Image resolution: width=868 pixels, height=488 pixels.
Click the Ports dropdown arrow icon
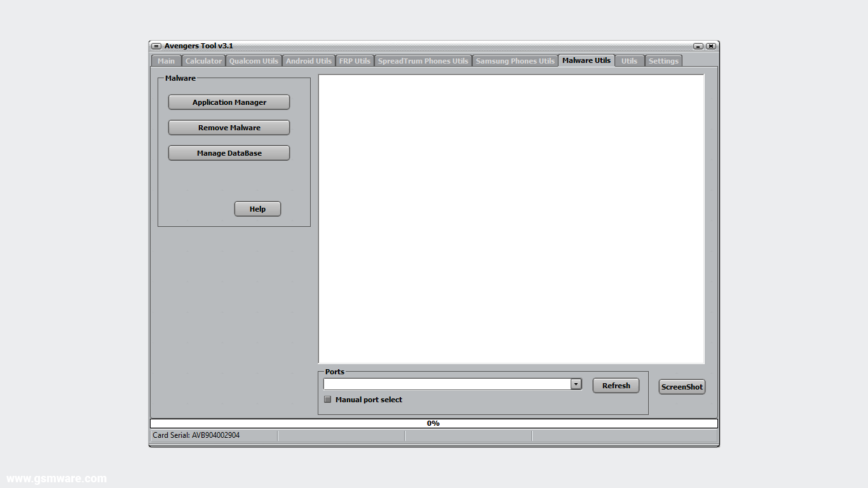pyautogui.click(x=576, y=384)
